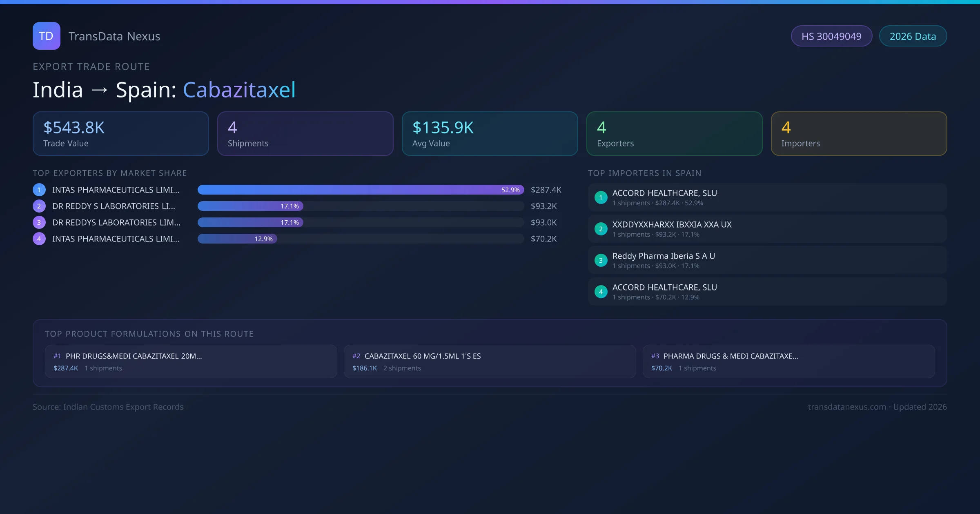Click the 12.9% market share bar

coord(237,239)
